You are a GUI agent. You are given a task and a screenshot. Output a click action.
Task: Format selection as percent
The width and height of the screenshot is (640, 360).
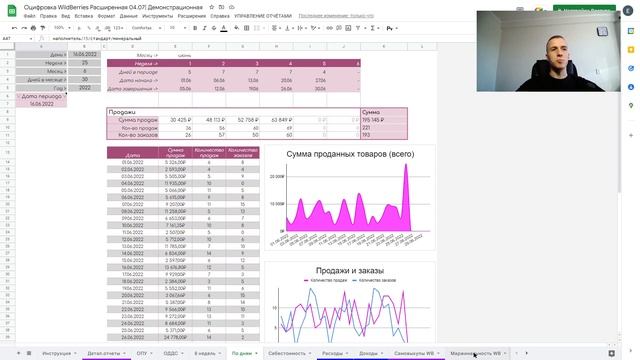click(x=89, y=28)
